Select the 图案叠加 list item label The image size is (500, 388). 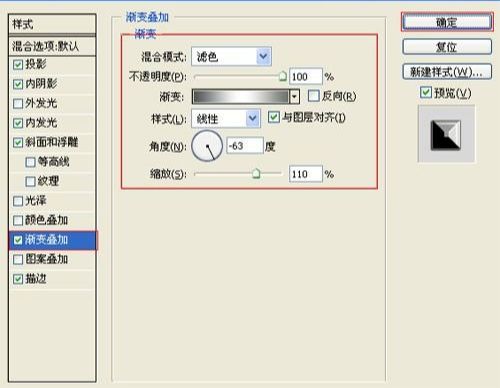tap(47, 259)
